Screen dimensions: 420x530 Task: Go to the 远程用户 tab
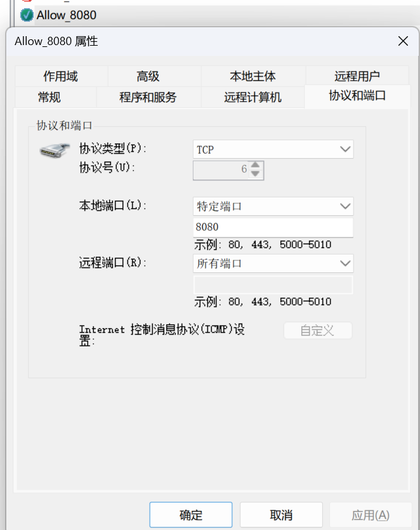coord(357,77)
